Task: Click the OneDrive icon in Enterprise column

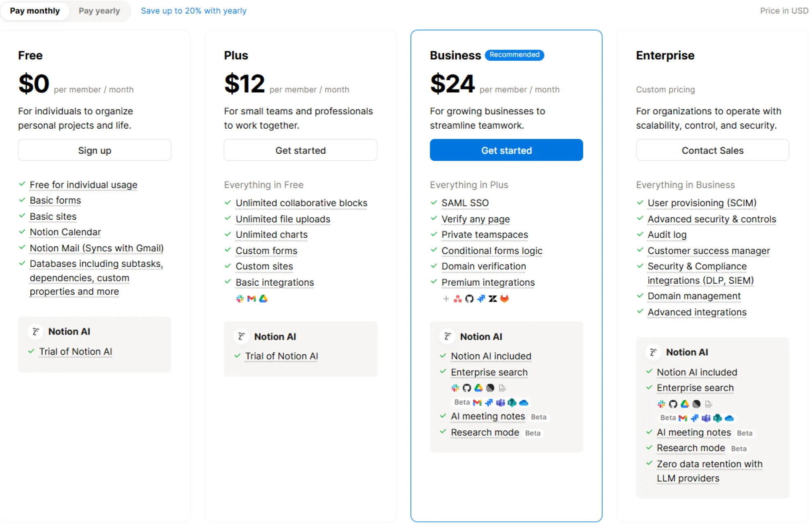Action: (729, 418)
